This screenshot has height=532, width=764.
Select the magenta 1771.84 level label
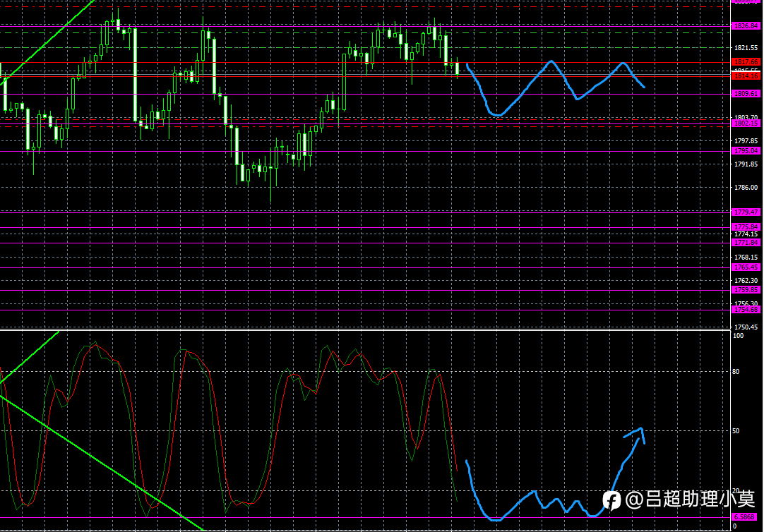tap(746, 243)
